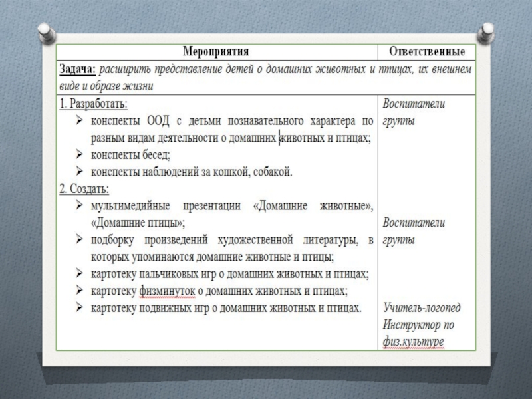Click the arrow bullet before "конспекты наблюдений"

click(79, 171)
